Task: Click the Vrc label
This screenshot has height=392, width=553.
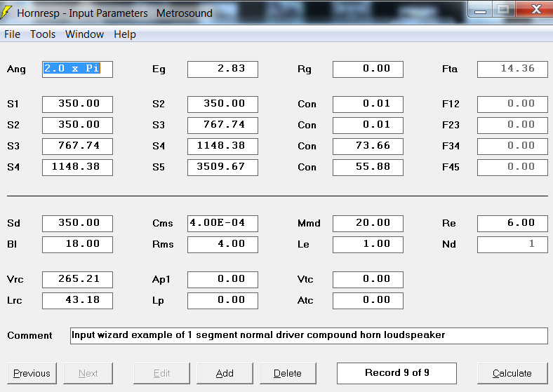Action: (x=15, y=280)
